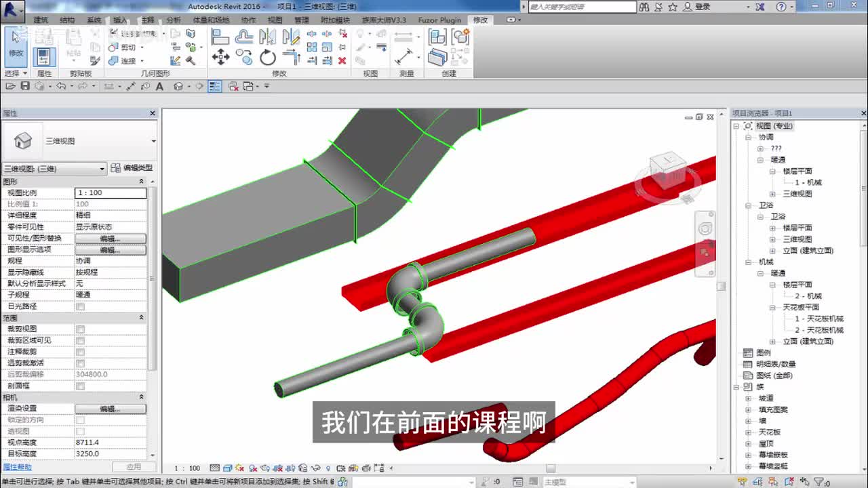
Task: Click the filter funnel icon in status bar
Action: click(x=819, y=482)
